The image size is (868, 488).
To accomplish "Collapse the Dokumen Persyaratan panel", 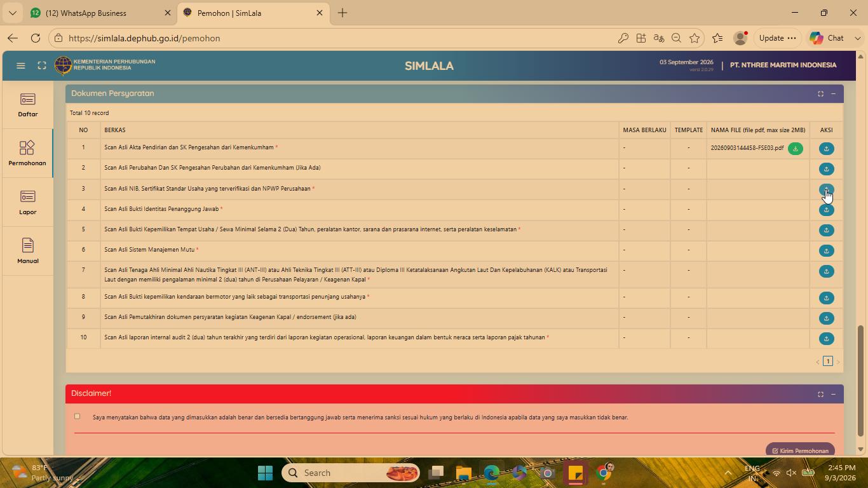I will (x=833, y=94).
